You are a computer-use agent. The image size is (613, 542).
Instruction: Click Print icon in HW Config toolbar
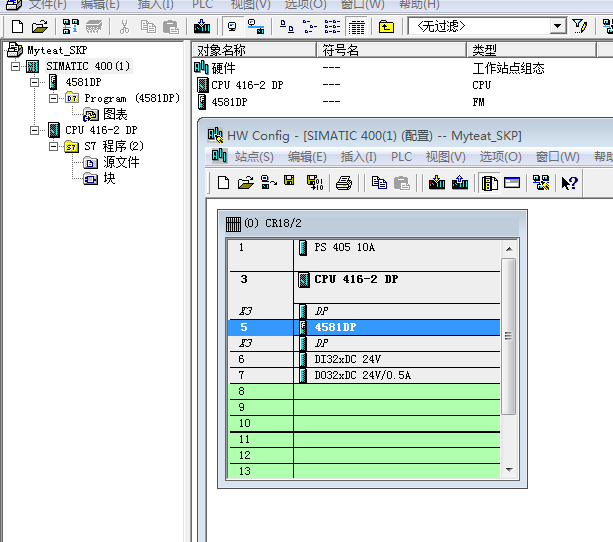point(344,183)
